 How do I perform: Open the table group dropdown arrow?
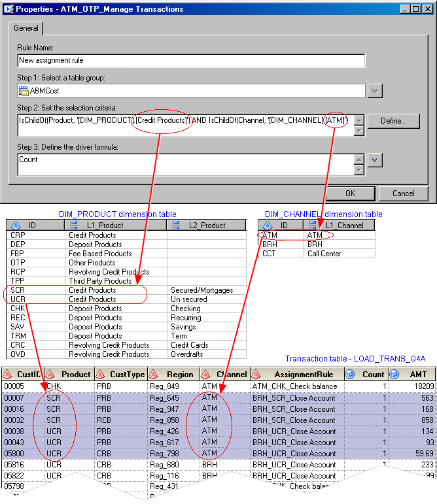click(x=375, y=92)
